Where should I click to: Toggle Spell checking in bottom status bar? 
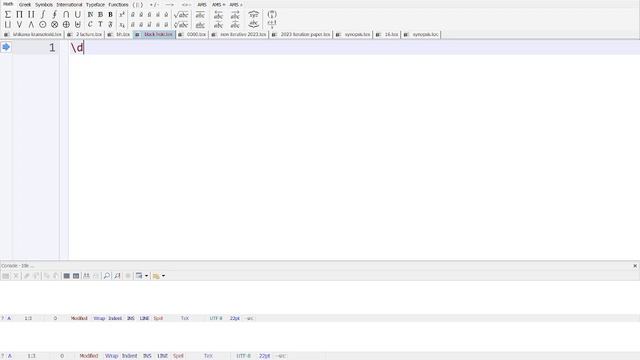click(x=178, y=356)
